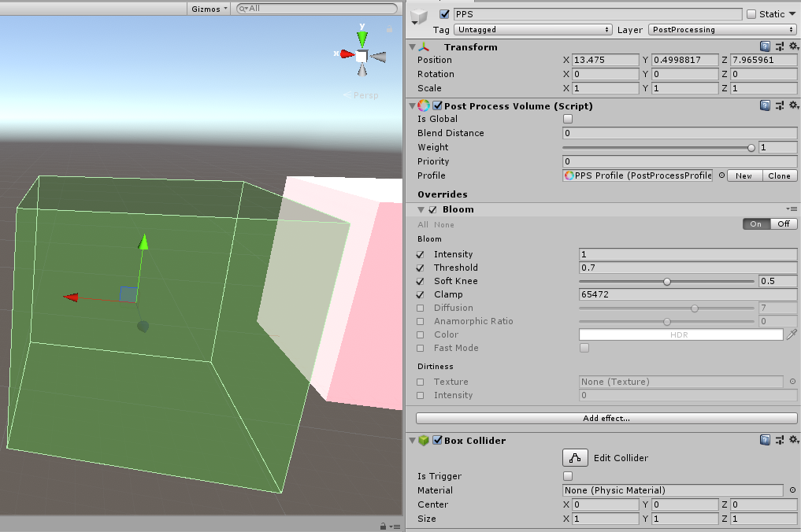
Task: Click the Clone profile button
Action: (x=779, y=175)
